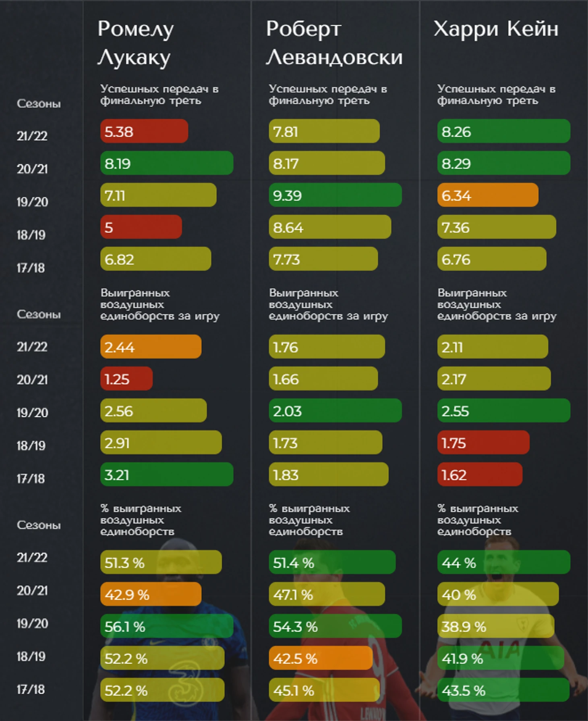This screenshot has width=588, height=721.
Task: Select the green 2.03 bar for Левандовски
Action: 335,410
